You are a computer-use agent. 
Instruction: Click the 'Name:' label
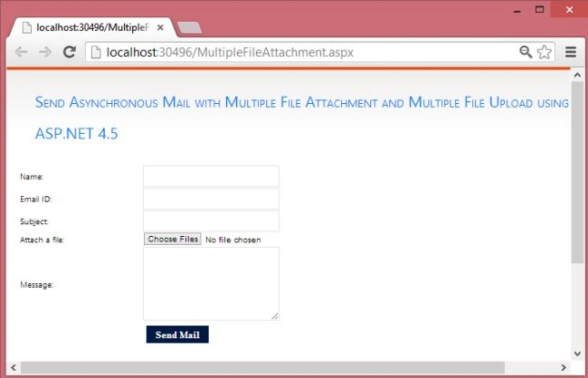click(32, 176)
